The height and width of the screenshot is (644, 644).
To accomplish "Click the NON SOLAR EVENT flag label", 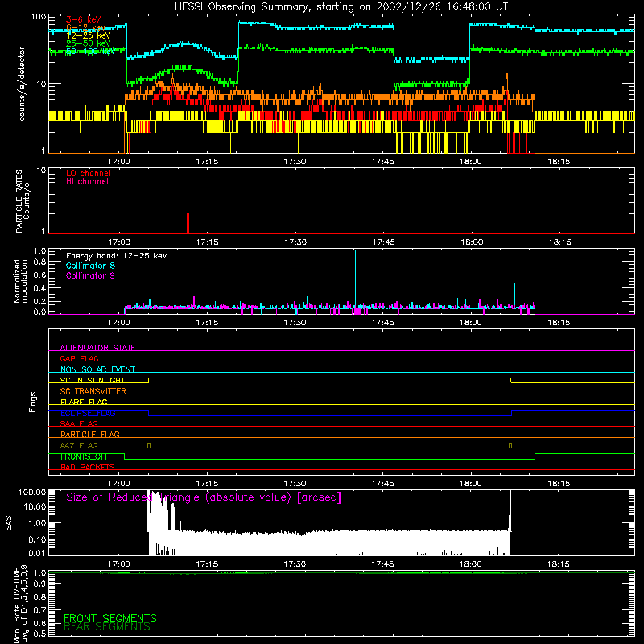I will pyautogui.click(x=97, y=369).
